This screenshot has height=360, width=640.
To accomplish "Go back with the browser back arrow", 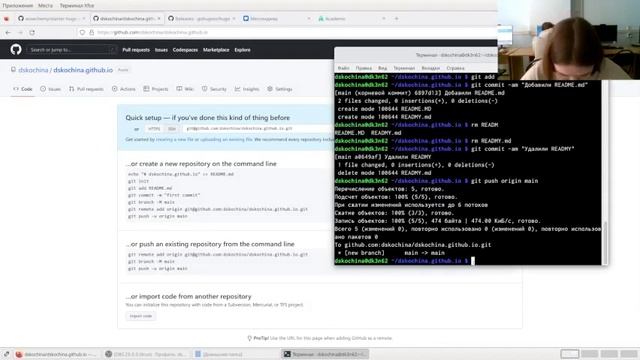I will (x=8, y=32).
